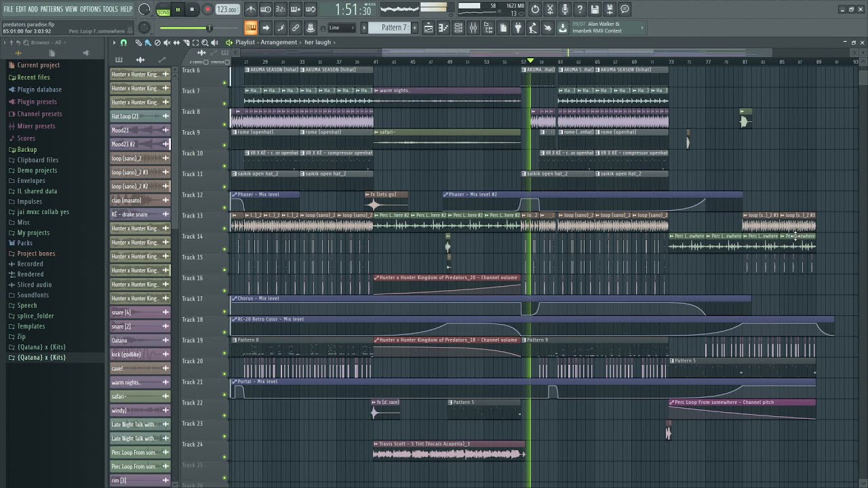This screenshot has height=488, width=868.
Task: Open the Pattern 7 selector dropdown
Action: 390,28
